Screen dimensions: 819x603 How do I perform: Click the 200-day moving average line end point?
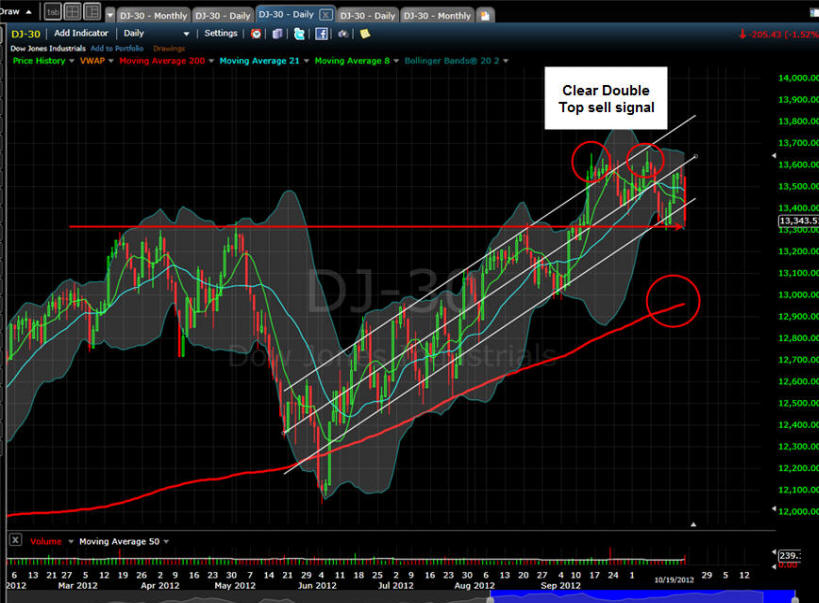coord(683,304)
